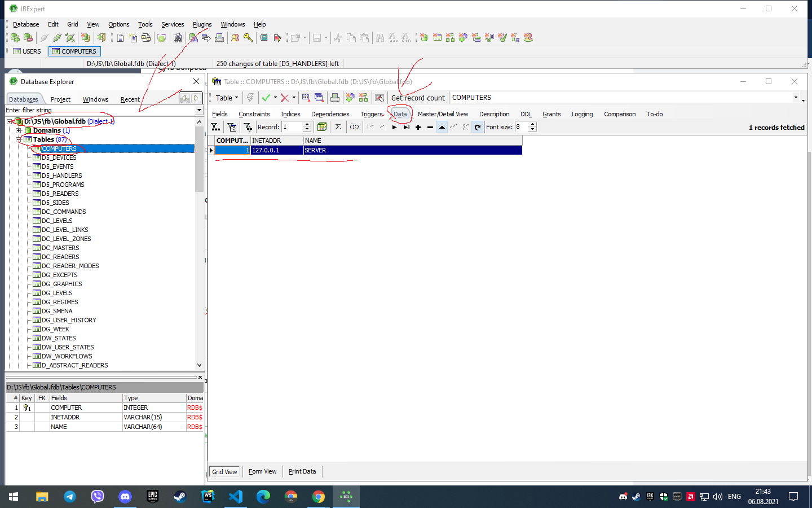Switch to the Triggers tab
This screenshot has height=508, width=812.
pyautogui.click(x=372, y=114)
